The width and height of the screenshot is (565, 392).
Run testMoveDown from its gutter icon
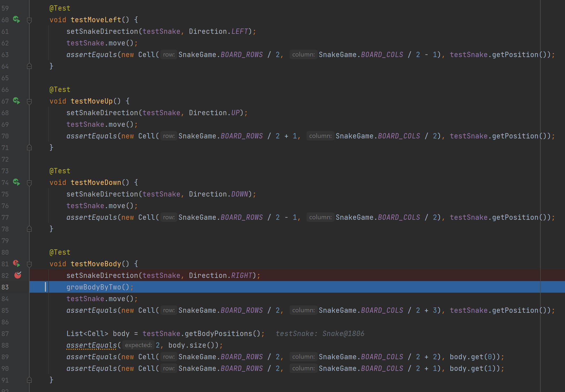[x=16, y=183]
